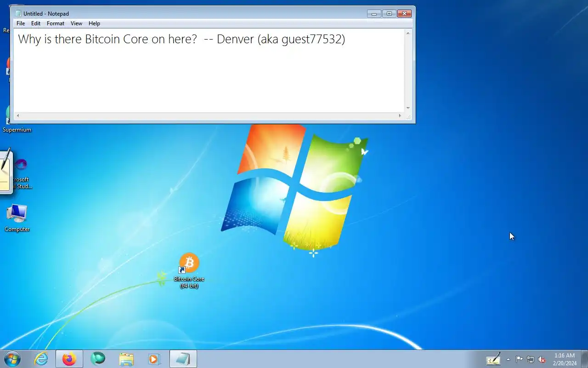Viewport: 588px width, 368px height.
Task: Close the Untitled Notepad window
Action: point(404,13)
